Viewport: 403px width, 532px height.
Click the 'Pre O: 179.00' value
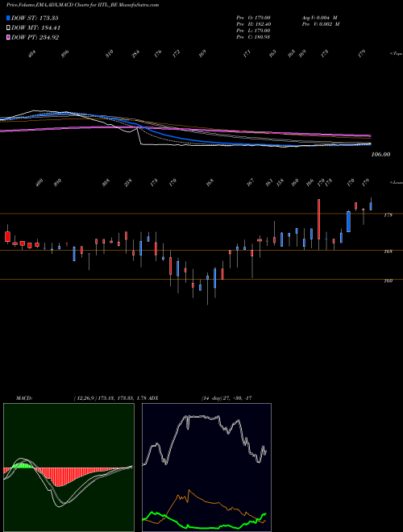(x=253, y=18)
